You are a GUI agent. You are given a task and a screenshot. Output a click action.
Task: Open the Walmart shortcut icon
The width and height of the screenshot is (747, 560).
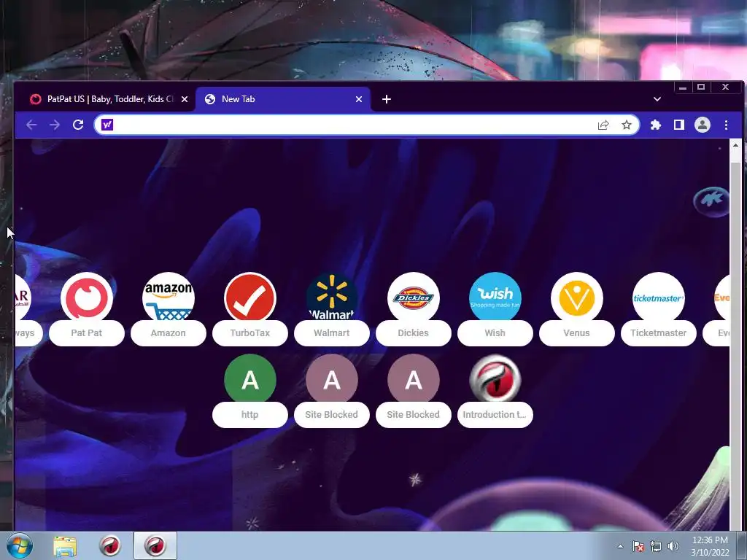coord(332,297)
